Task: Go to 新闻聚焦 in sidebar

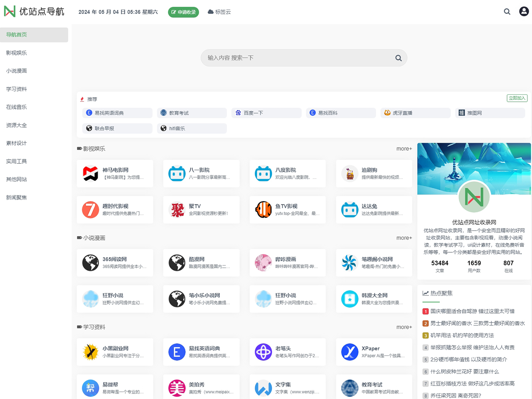Action: point(17,197)
